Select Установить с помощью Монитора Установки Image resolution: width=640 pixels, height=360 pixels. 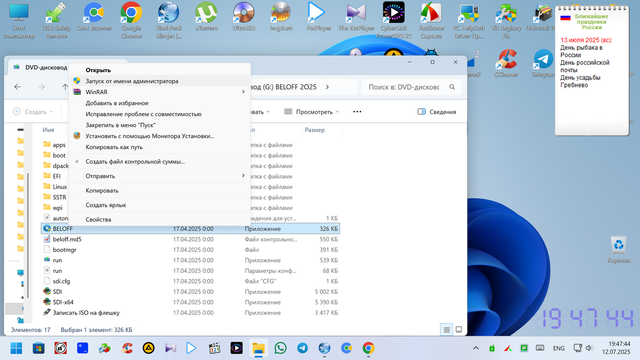click(x=160, y=136)
